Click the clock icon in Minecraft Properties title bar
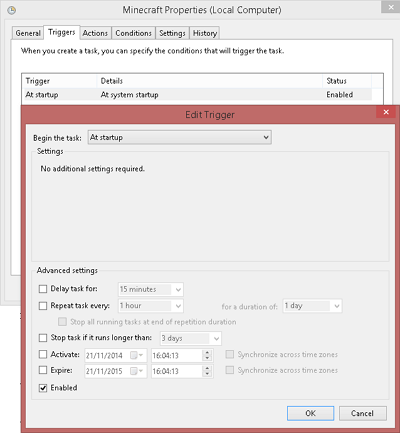Viewport: 400px width, 433px height. tap(11, 10)
